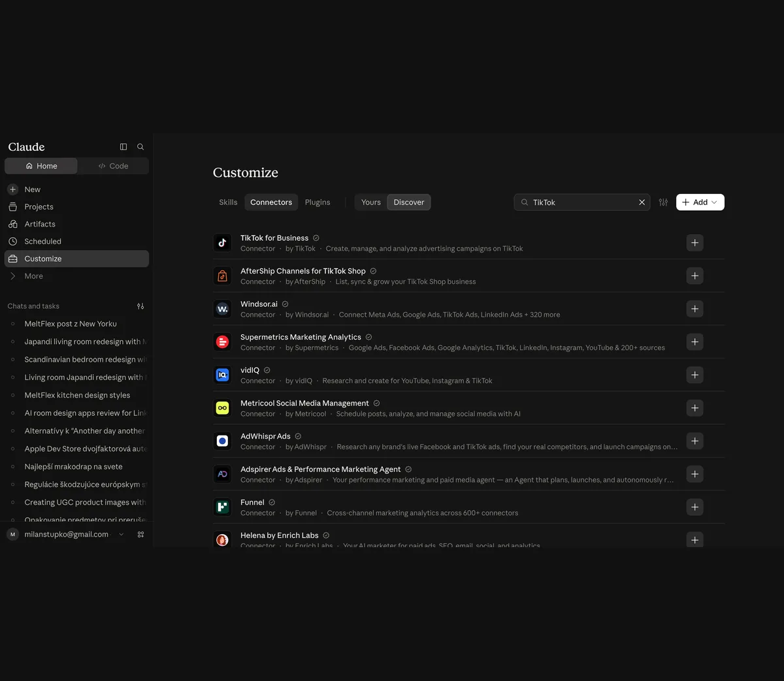Click the M account avatar
The image size is (784, 681).
pos(12,534)
